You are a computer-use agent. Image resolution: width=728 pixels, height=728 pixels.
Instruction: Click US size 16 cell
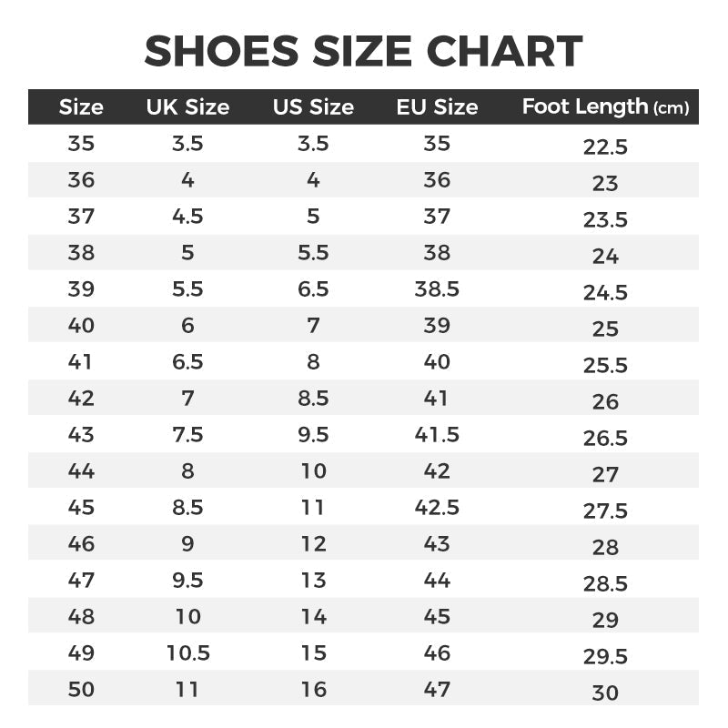click(x=313, y=690)
